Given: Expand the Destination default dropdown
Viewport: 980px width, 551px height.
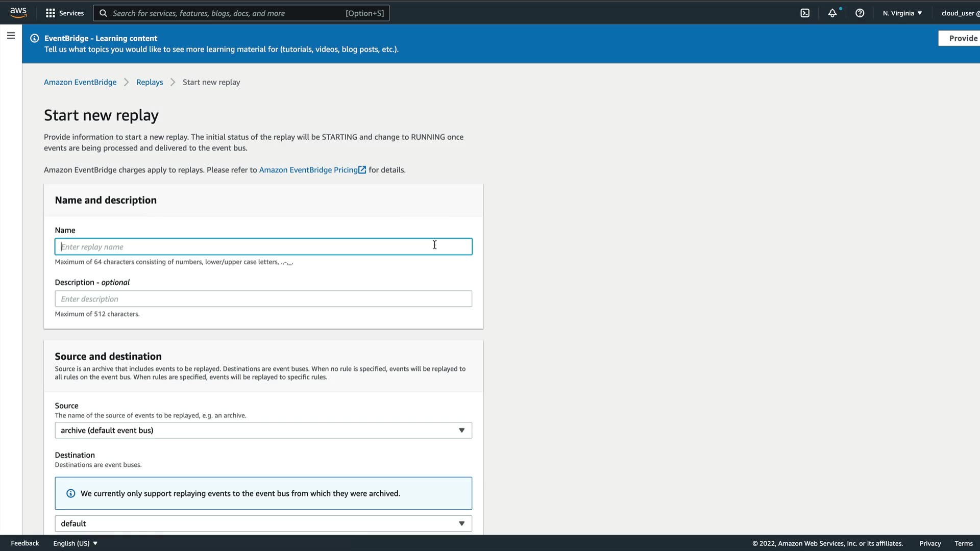Looking at the screenshot, I should coord(263,523).
